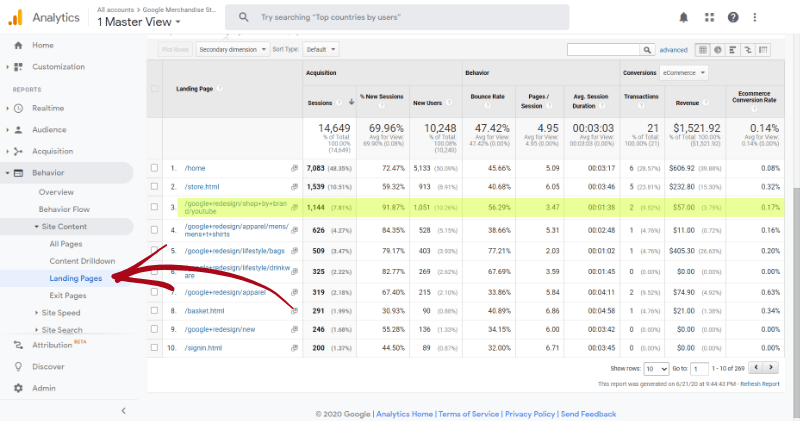Select Behavior Flow in sidebar

pos(64,209)
